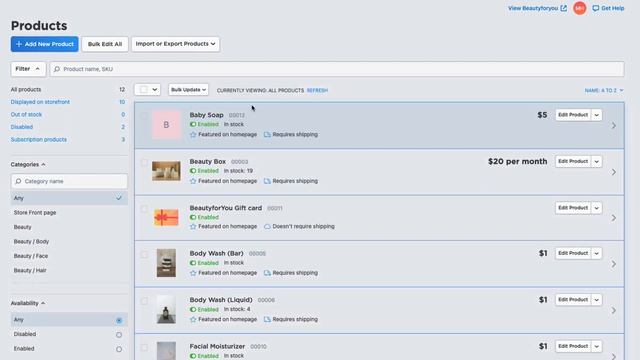This screenshot has width=640, height=360.
Task: Click Featured star for BeautyforYou Gift card
Action: 193,227
